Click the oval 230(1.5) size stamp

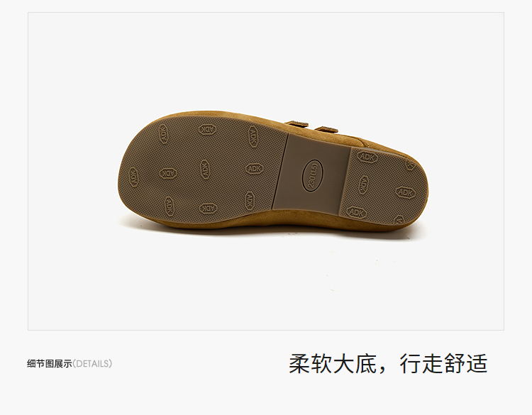(313, 176)
